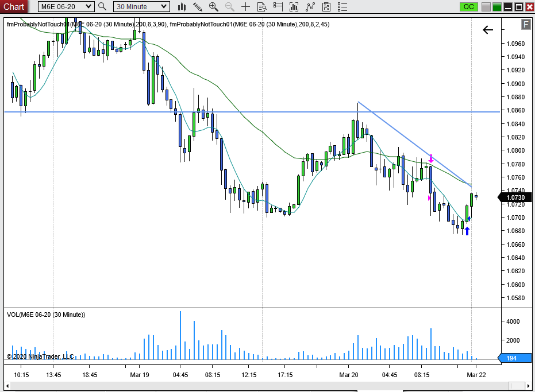Screen dimensions: 535x392
Task: Click the blue up arrow marker
Action: (x=467, y=231)
